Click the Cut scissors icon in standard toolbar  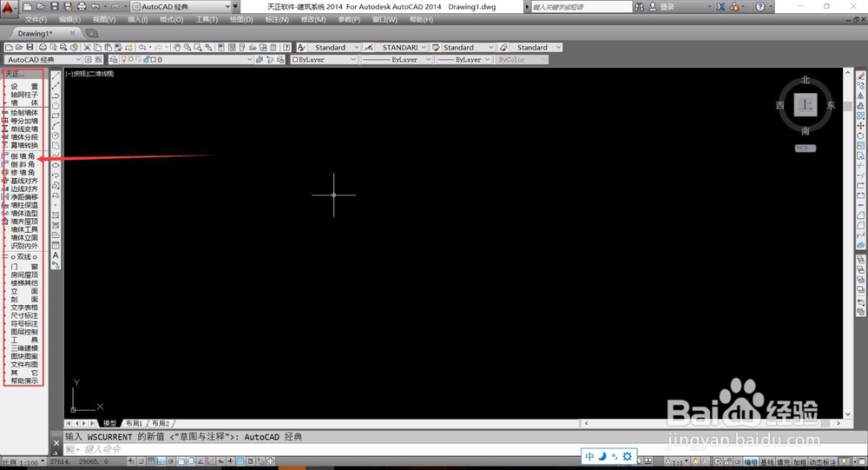(87, 48)
